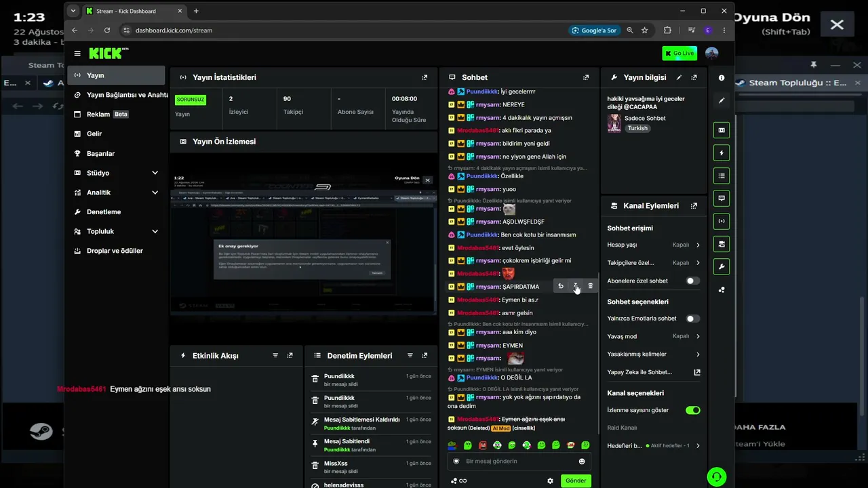This screenshot has height=488, width=868.
Task: Pop out the Sohbet chat panel
Action: point(586,78)
